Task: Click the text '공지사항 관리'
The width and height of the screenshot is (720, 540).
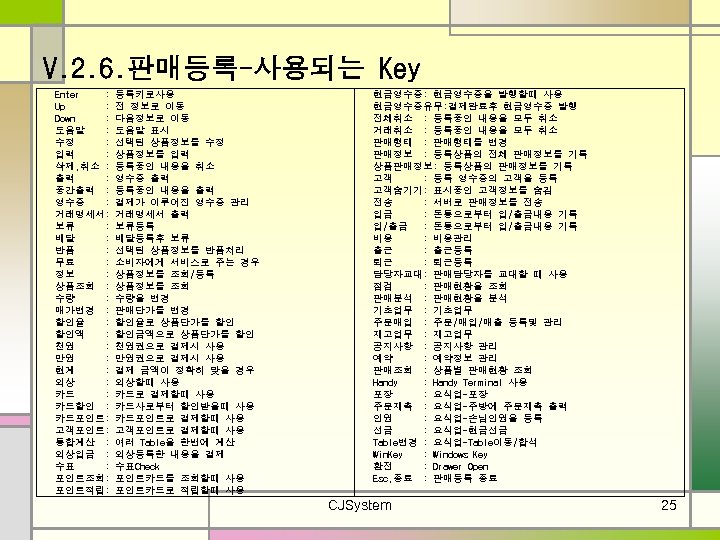Action: [x=465, y=346]
